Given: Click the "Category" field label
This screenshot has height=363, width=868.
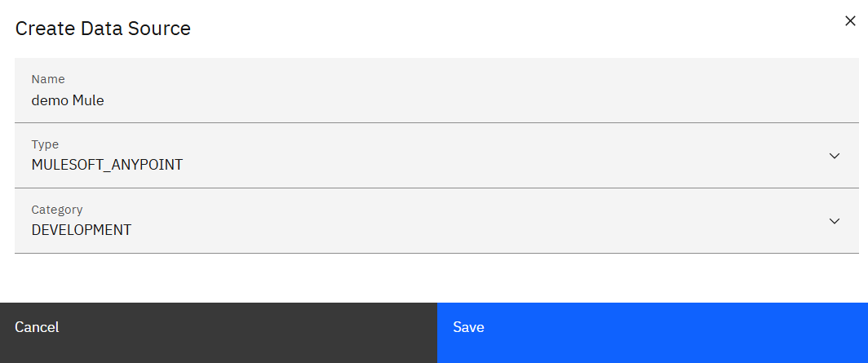Looking at the screenshot, I should click(57, 210).
